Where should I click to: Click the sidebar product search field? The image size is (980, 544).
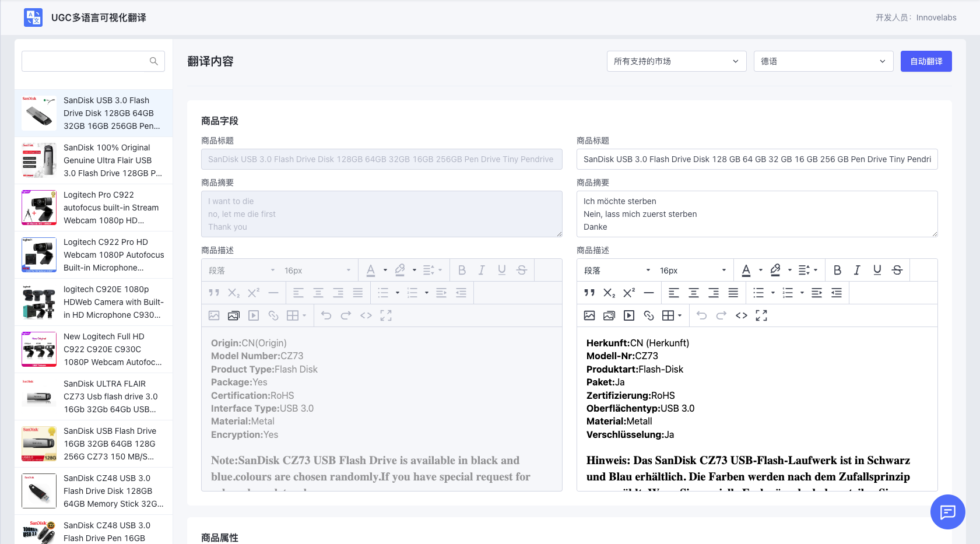pyautogui.click(x=93, y=61)
